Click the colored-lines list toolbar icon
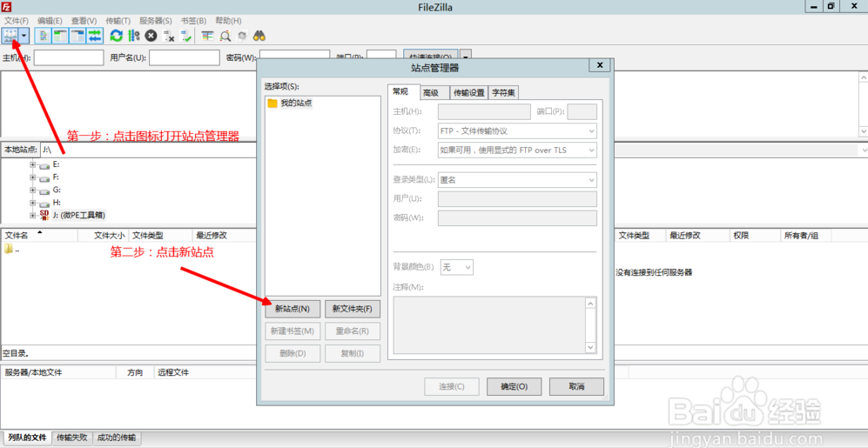This screenshot has height=448, width=868. tap(207, 36)
